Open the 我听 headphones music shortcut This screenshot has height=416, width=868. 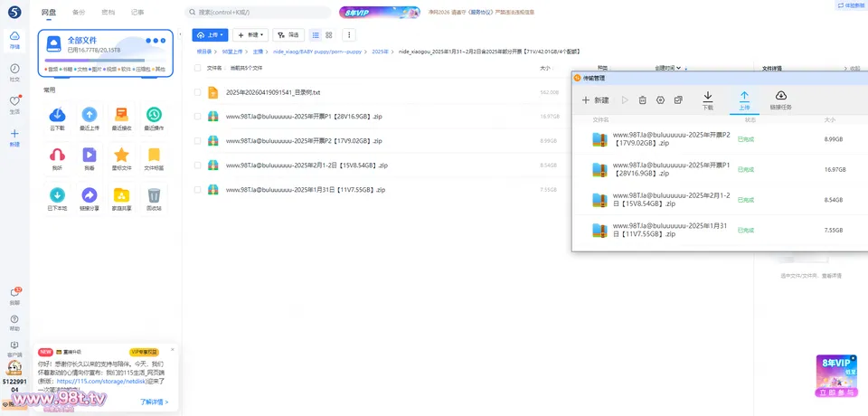(x=57, y=158)
